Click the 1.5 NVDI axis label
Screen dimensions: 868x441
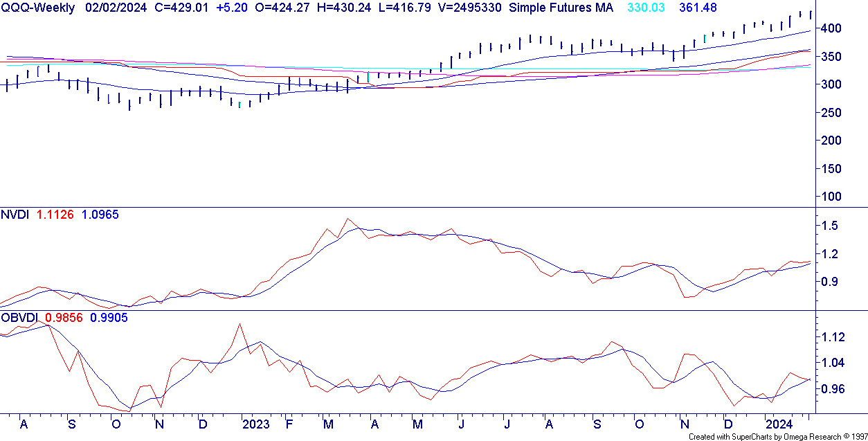pos(831,226)
